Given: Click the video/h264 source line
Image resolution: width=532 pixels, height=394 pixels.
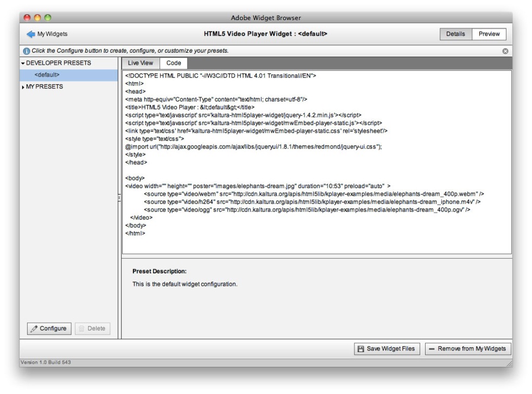Looking at the screenshot, I should [312, 202].
